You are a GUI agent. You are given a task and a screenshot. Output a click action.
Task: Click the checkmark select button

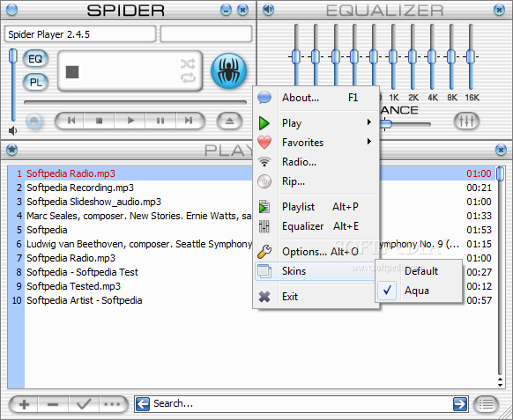coord(84,405)
